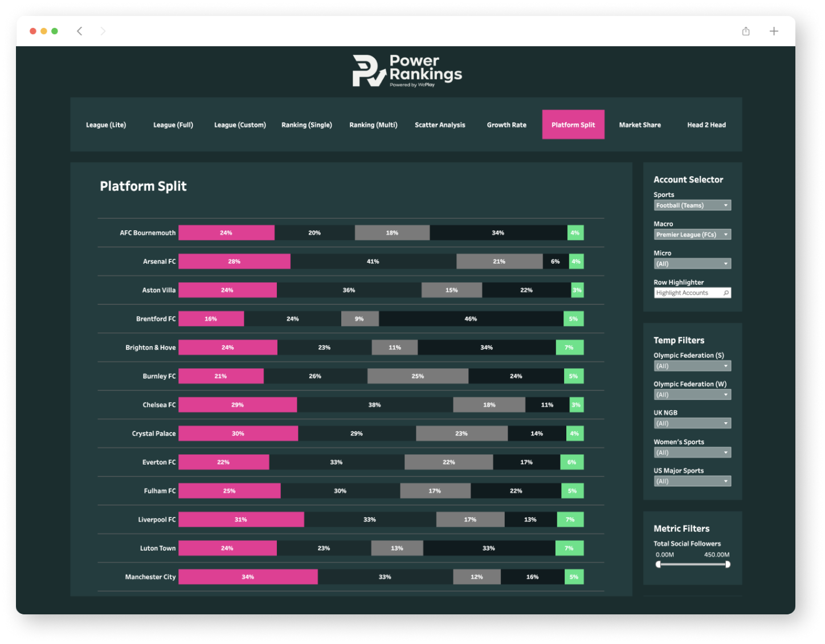Switch to the Head 2 Head tab

(706, 125)
